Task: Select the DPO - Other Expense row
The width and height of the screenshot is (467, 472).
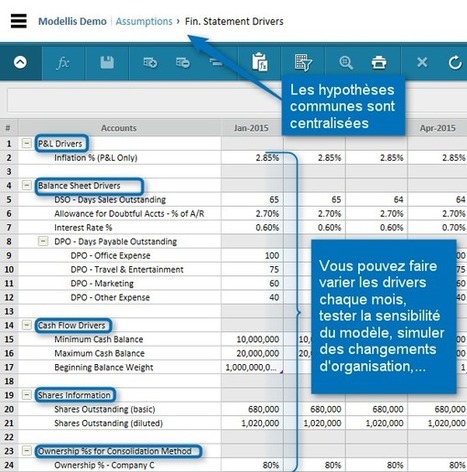Action: pos(110,298)
